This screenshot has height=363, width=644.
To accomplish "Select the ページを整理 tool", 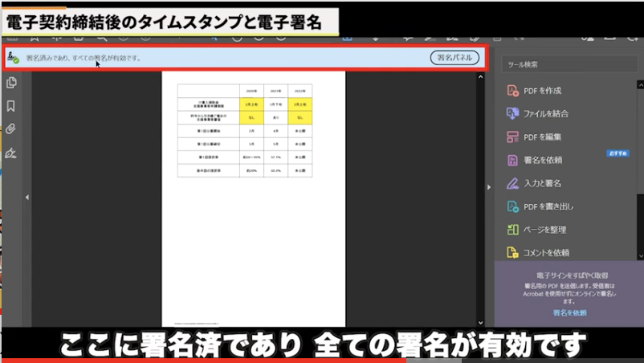I will point(545,230).
